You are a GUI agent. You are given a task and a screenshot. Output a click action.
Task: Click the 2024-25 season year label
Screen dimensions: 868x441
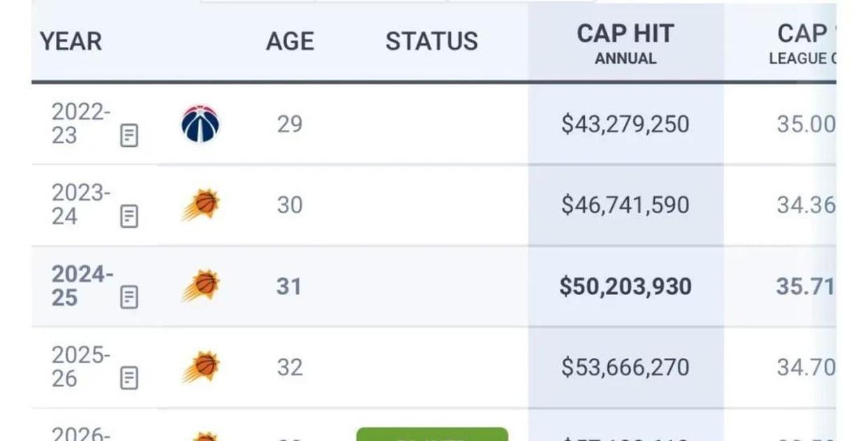[81, 286]
